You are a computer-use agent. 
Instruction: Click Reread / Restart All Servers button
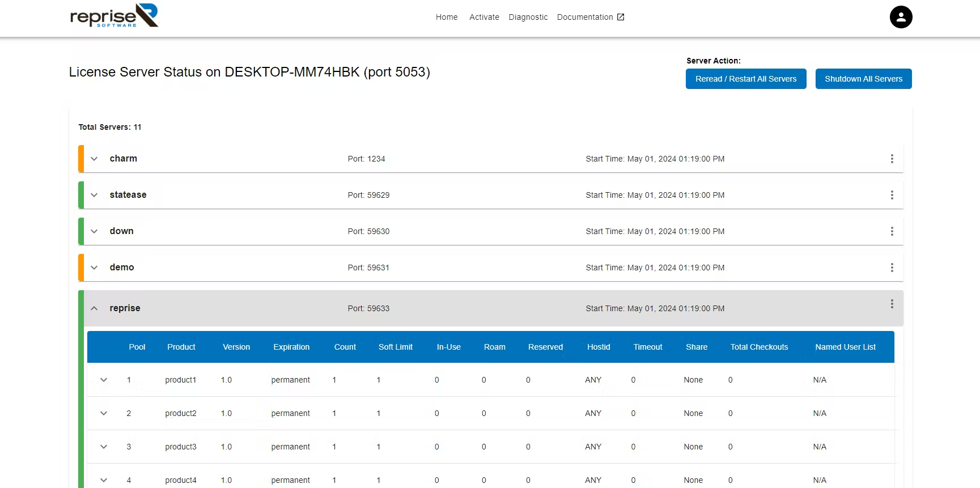(x=745, y=79)
